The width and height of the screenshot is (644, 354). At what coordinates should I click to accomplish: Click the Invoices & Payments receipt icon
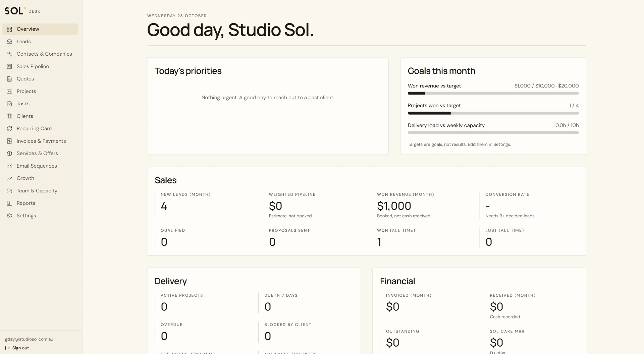point(9,141)
